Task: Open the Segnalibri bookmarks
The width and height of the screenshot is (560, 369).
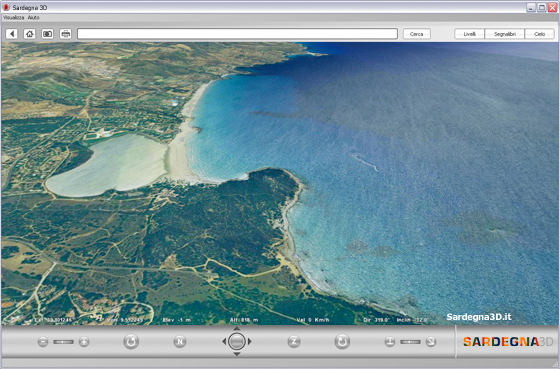Action: coord(505,34)
